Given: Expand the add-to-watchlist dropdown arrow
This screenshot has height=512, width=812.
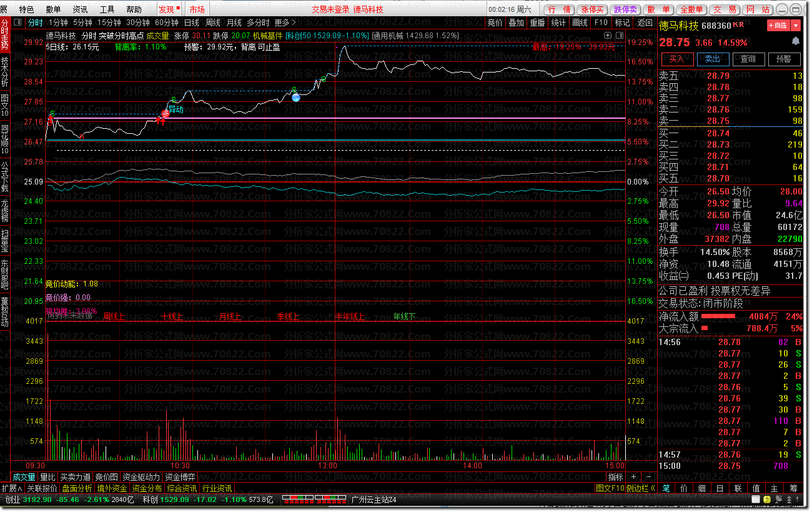Looking at the screenshot, I should 795,26.
